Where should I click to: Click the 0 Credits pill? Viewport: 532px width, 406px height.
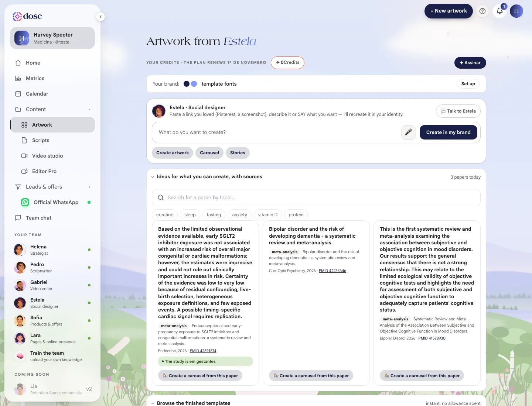click(x=287, y=63)
